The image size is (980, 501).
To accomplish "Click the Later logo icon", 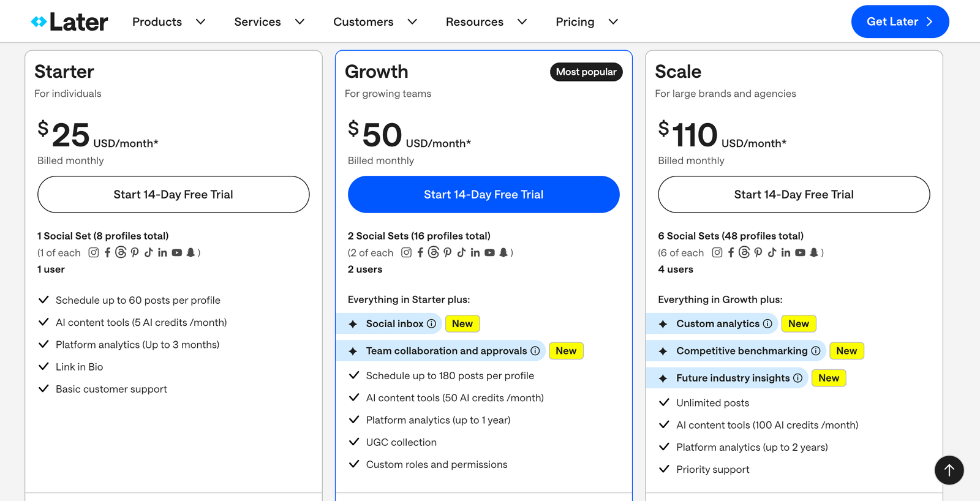I will click(39, 21).
